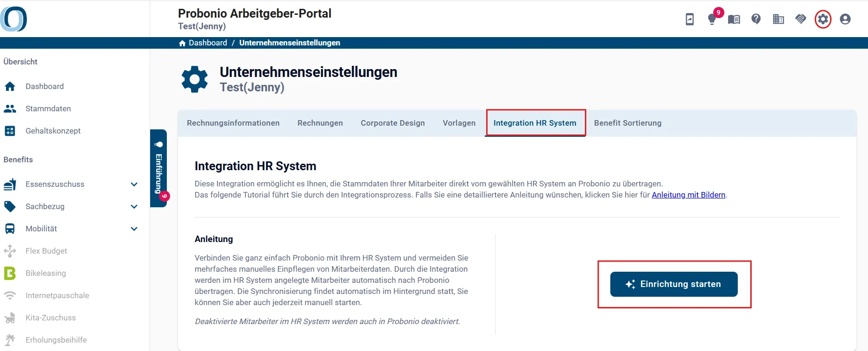Viewport: 868px width, 351px height.
Task: Click the Unternehmenseinstellungen page heading
Action: click(309, 72)
